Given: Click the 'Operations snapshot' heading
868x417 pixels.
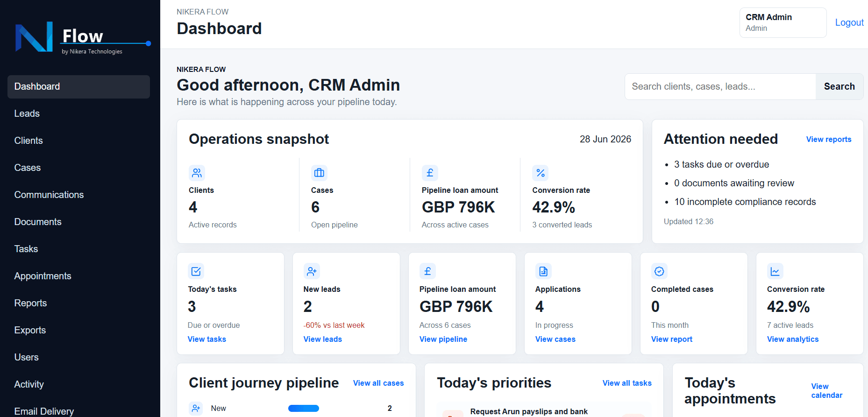Looking at the screenshot, I should tap(259, 139).
